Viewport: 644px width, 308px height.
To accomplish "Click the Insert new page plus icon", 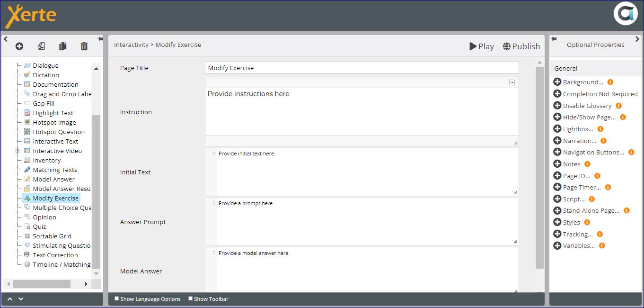I will [x=19, y=46].
